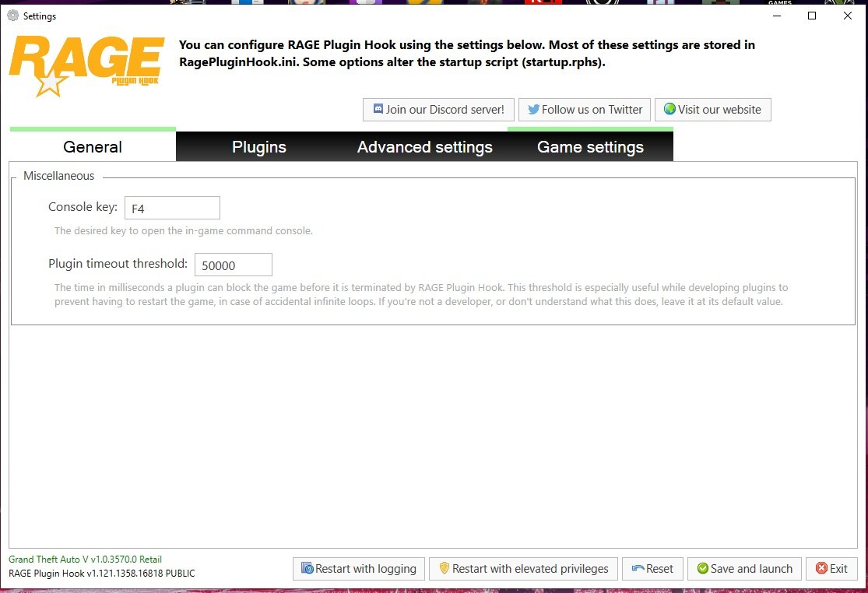Click the RAGE Plugin Hook logo
Screen dimensions: 868x593
(x=87, y=66)
